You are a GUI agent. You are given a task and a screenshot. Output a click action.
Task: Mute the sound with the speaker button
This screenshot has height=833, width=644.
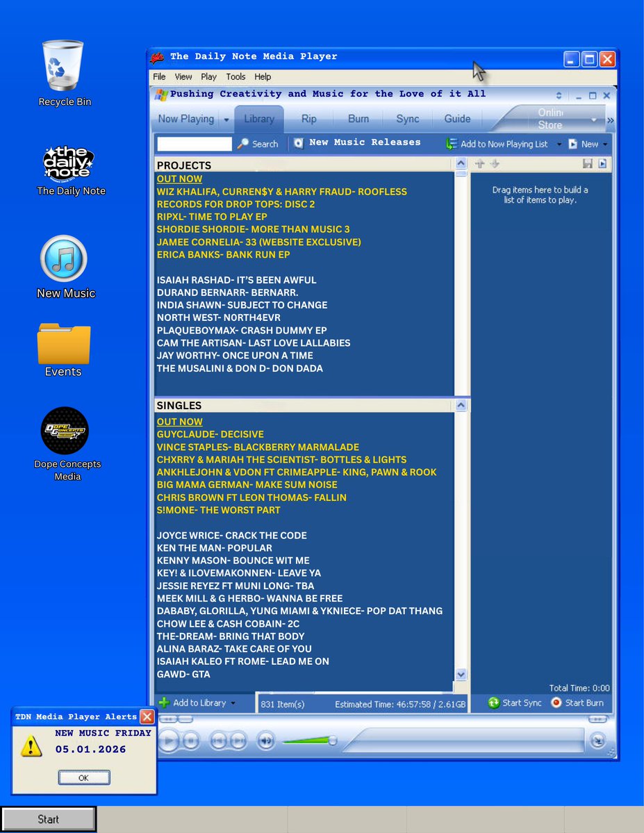[x=265, y=740]
